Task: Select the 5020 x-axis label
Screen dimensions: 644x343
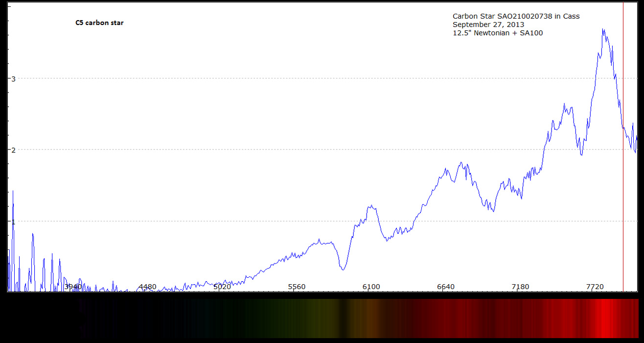Action: pos(222,287)
